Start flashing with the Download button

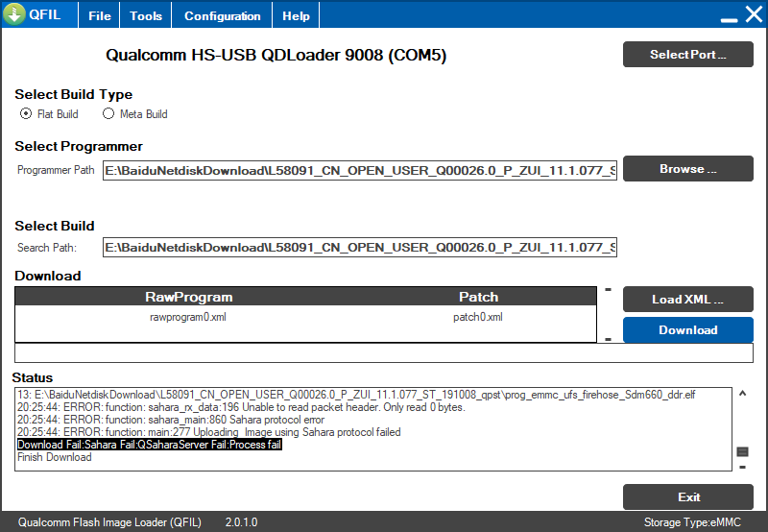click(687, 329)
